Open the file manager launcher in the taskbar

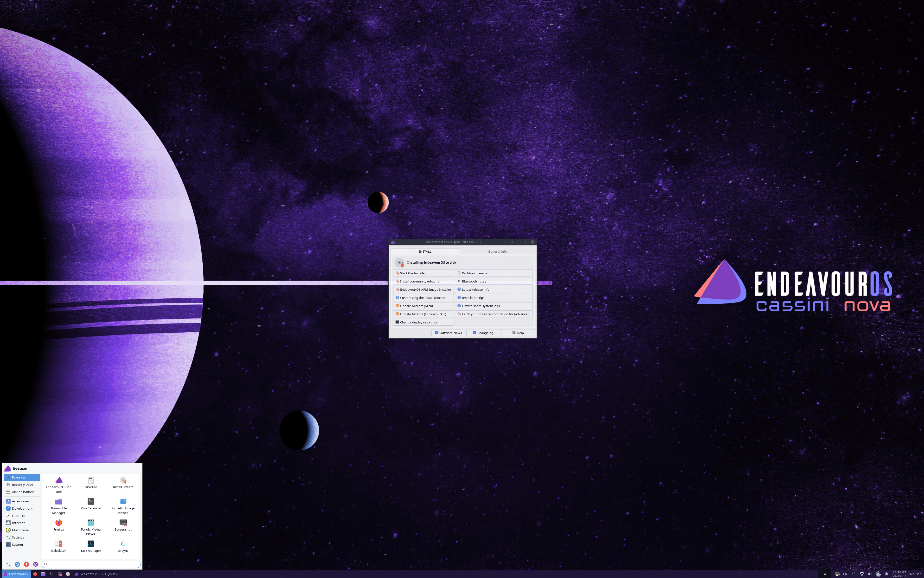pos(43,574)
